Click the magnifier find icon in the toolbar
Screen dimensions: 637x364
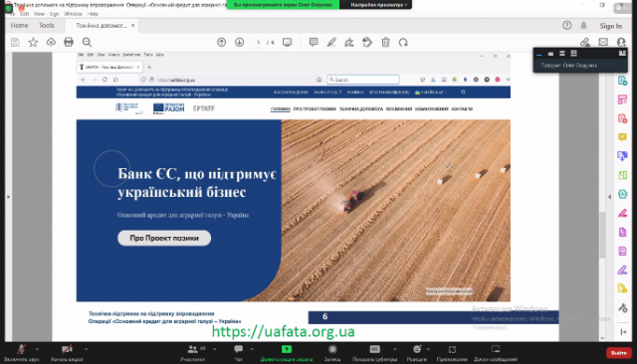87,42
